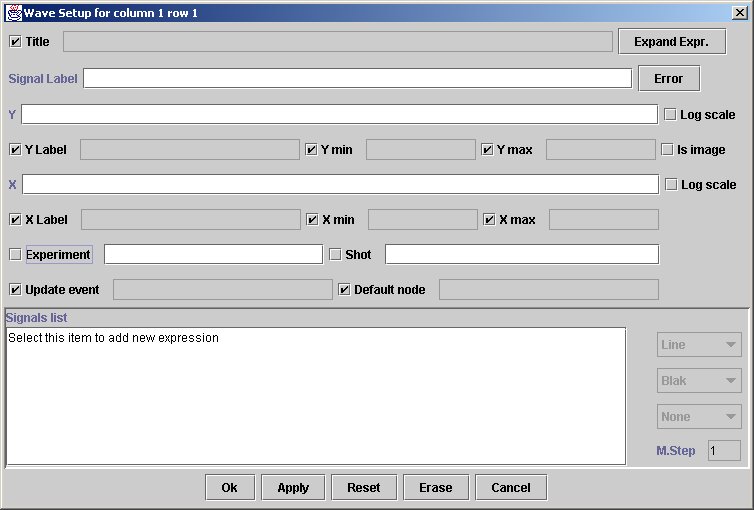Click the Java icon in title bar
Image resolution: width=754 pixels, height=510 pixels.
[x=14, y=13]
